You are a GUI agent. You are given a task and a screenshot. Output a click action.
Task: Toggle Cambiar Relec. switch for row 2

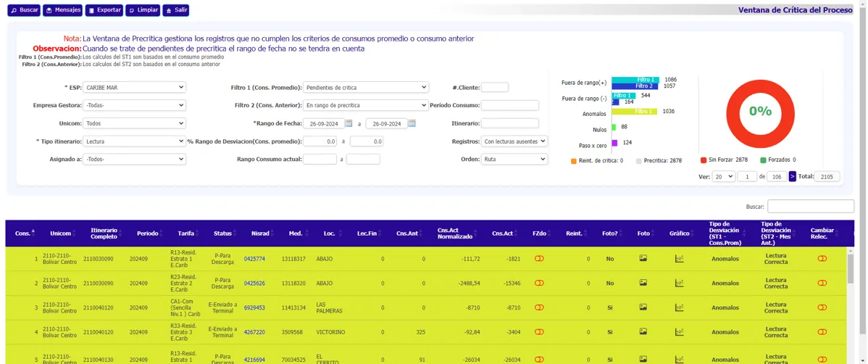[x=822, y=283]
